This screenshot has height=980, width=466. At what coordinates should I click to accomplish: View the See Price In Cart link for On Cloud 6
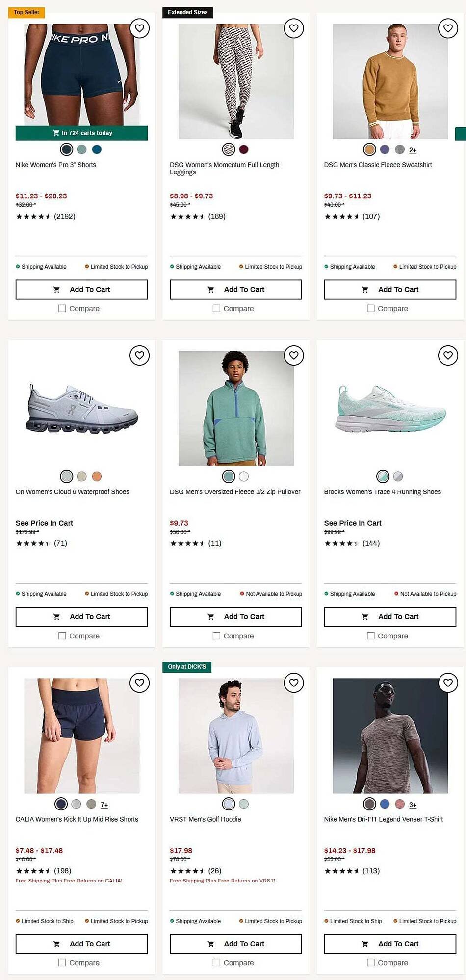tap(44, 523)
